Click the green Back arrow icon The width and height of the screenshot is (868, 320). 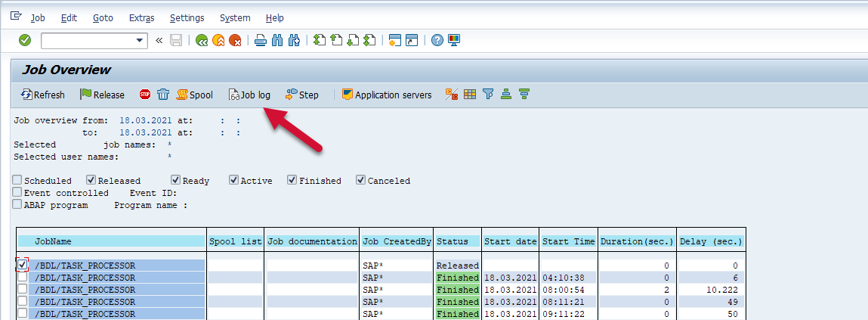click(x=202, y=40)
